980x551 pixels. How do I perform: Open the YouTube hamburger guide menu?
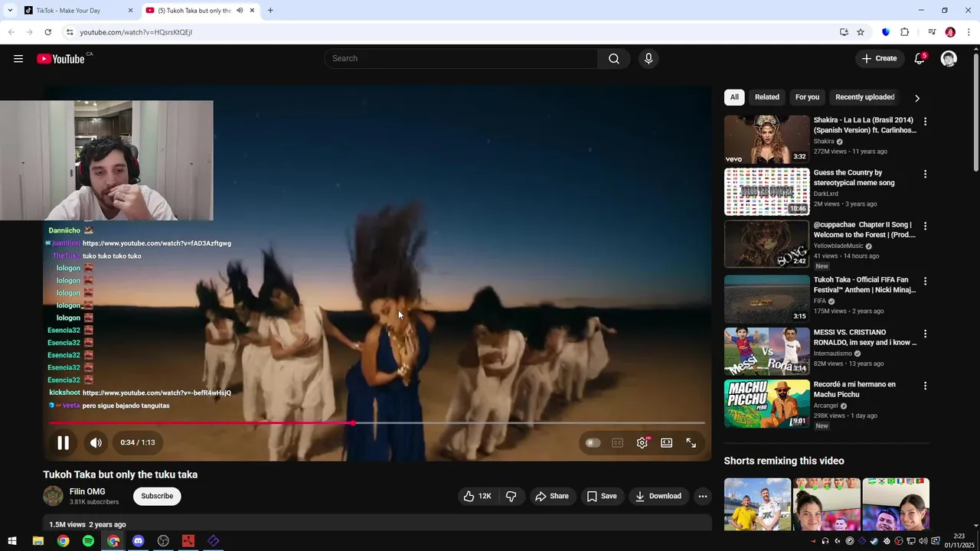(x=18, y=59)
